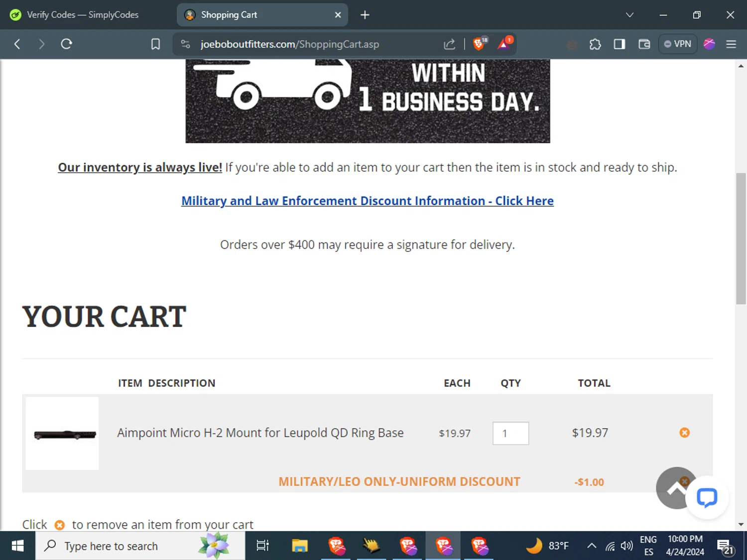Open the site settings icon in address bar
This screenshot has width=747, height=560.
186,44
